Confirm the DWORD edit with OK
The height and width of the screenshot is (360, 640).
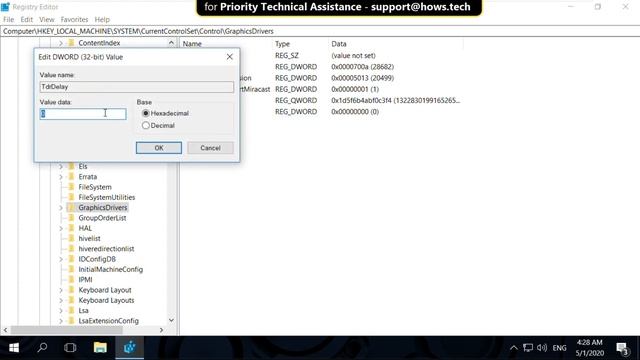(x=159, y=148)
